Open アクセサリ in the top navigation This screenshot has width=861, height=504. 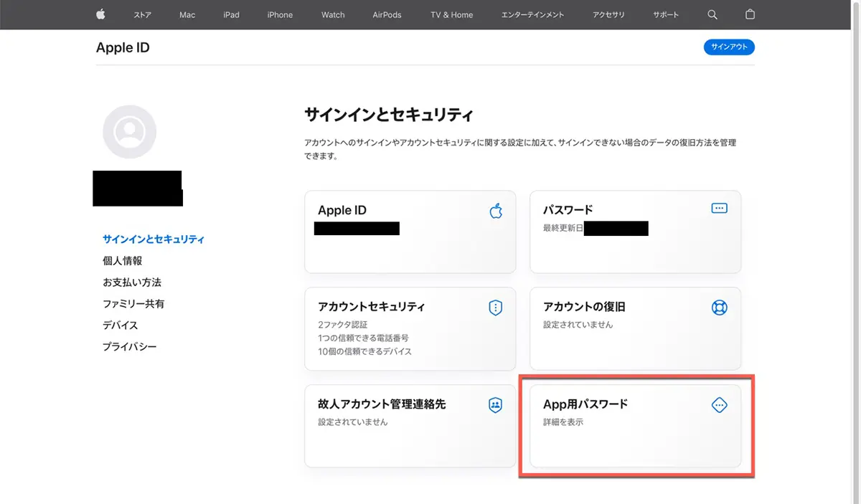coord(608,15)
